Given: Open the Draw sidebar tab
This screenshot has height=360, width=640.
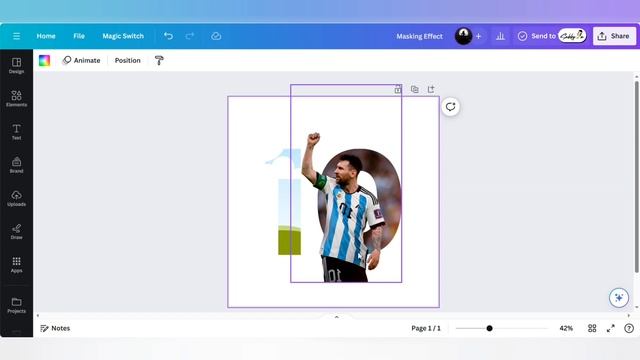Looking at the screenshot, I should click(x=16, y=231).
